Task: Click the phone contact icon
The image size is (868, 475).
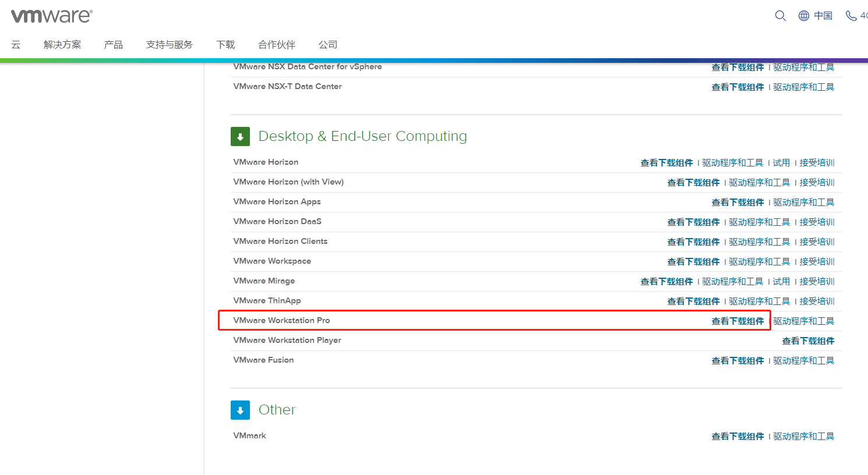Action: [x=851, y=16]
